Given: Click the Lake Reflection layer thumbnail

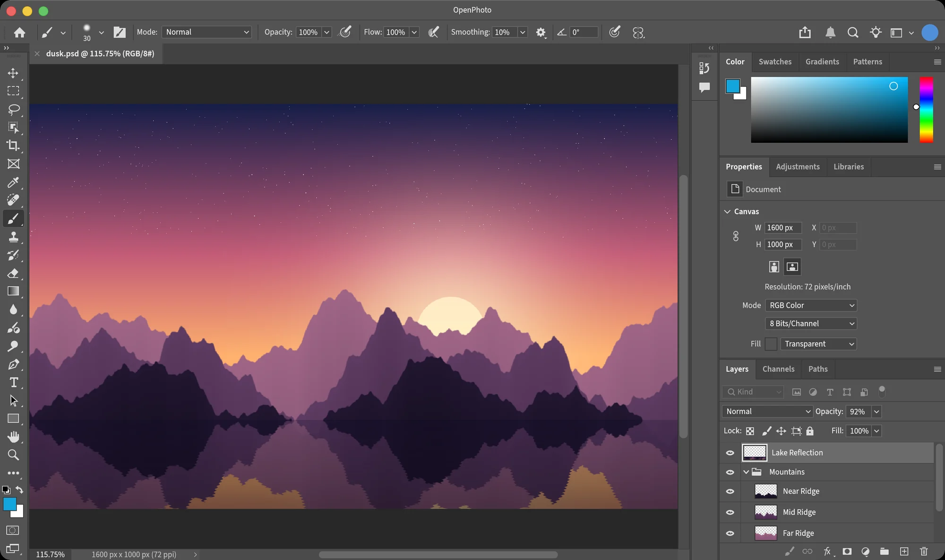Looking at the screenshot, I should click(755, 453).
